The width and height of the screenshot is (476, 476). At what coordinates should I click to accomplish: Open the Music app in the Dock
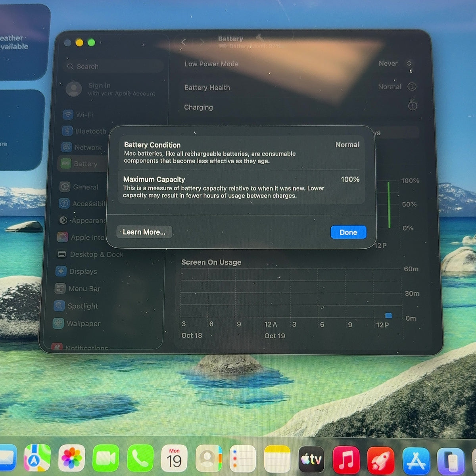pyautogui.click(x=346, y=460)
